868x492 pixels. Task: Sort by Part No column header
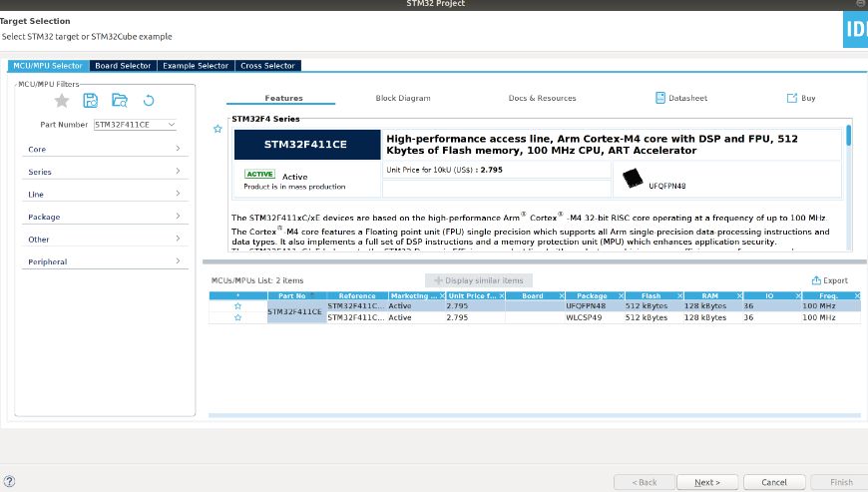pos(291,296)
